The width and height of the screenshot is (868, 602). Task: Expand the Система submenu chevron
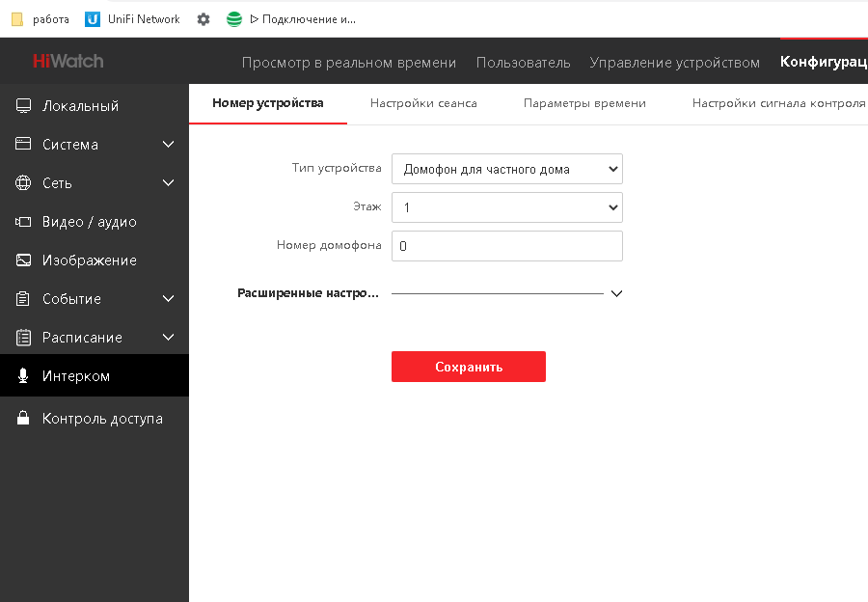pyautogui.click(x=168, y=144)
